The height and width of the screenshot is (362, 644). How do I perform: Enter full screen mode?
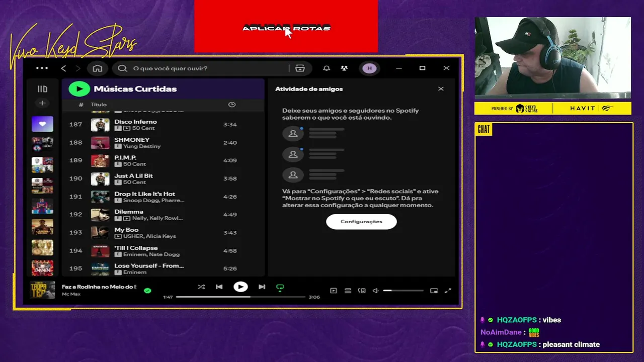(448, 291)
